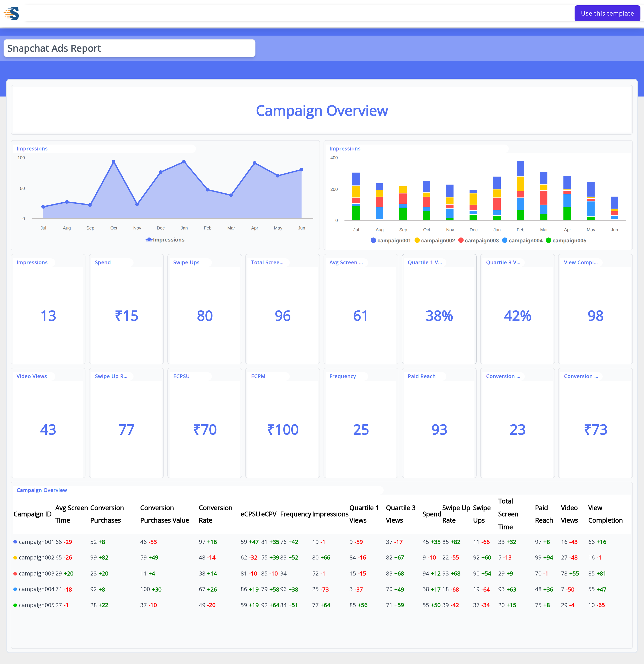Click the Avg Screen Time column header

click(71, 514)
